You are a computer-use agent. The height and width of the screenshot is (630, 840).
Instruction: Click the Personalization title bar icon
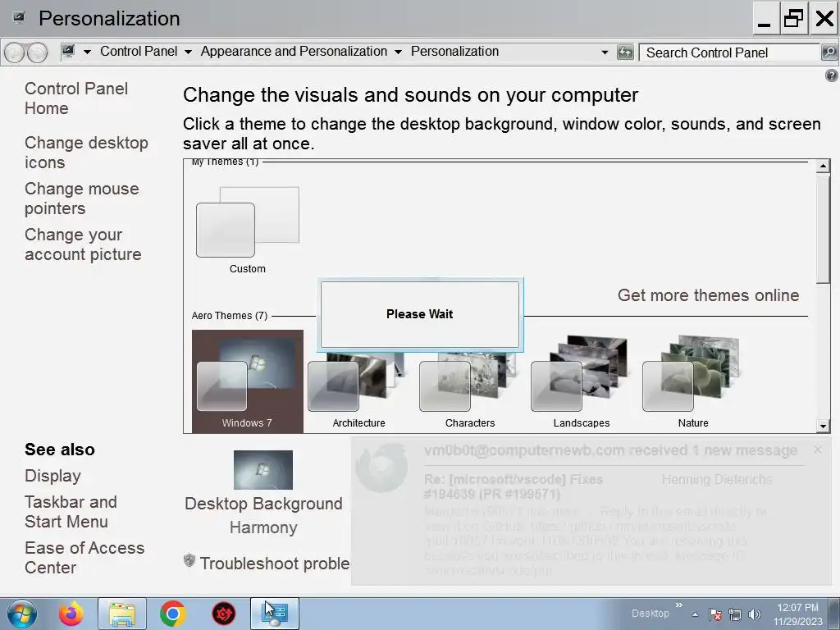pos(20,18)
